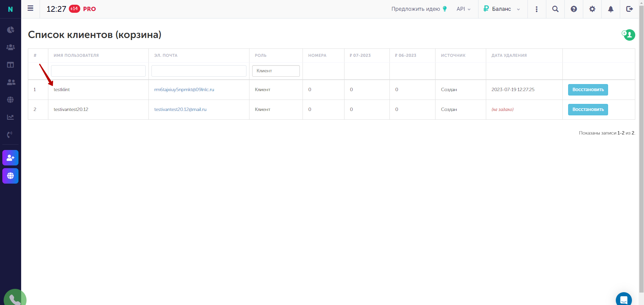Open the help question mark icon
This screenshot has height=305, width=644.
coord(574,9)
